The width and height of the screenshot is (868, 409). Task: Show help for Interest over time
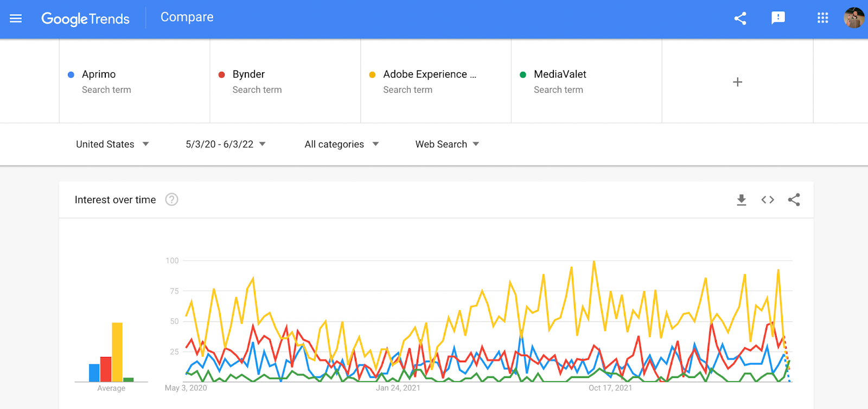coord(171,199)
